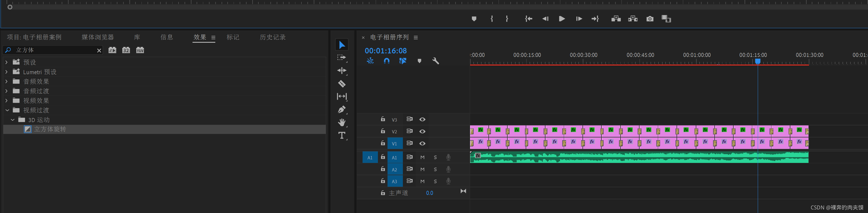The height and width of the screenshot is (213, 868).
Task: Click the Extract button
Action: point(633,19)
